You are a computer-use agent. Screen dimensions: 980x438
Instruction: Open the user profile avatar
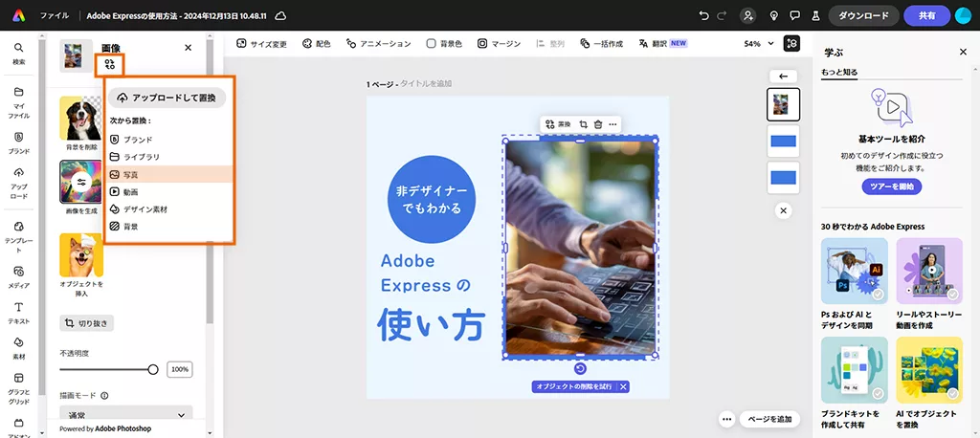(963, 15)
